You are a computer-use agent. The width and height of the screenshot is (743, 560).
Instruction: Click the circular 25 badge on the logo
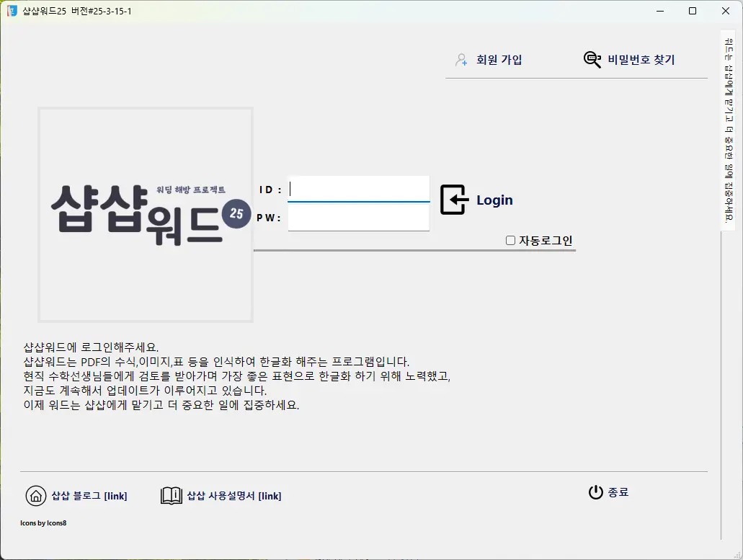[x=236, y=214]
